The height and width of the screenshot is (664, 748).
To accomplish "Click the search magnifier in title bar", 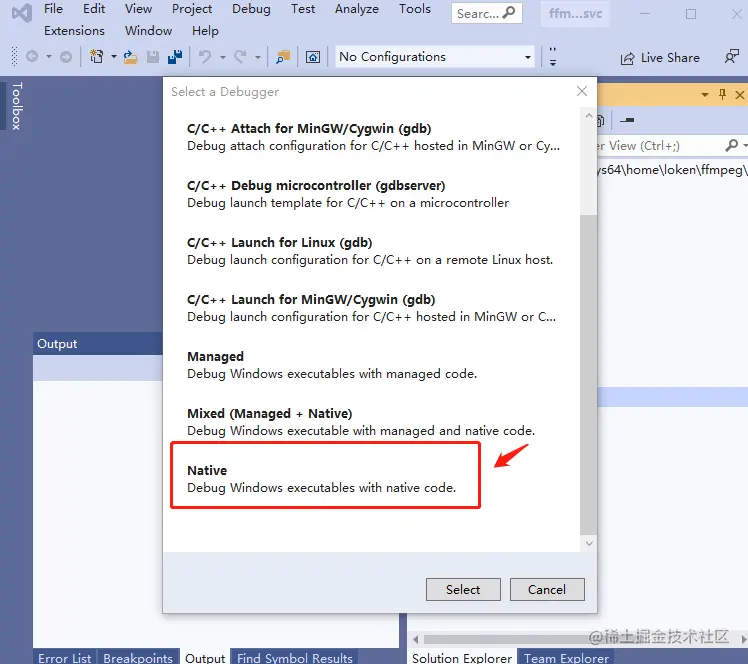I will point(509,13).
